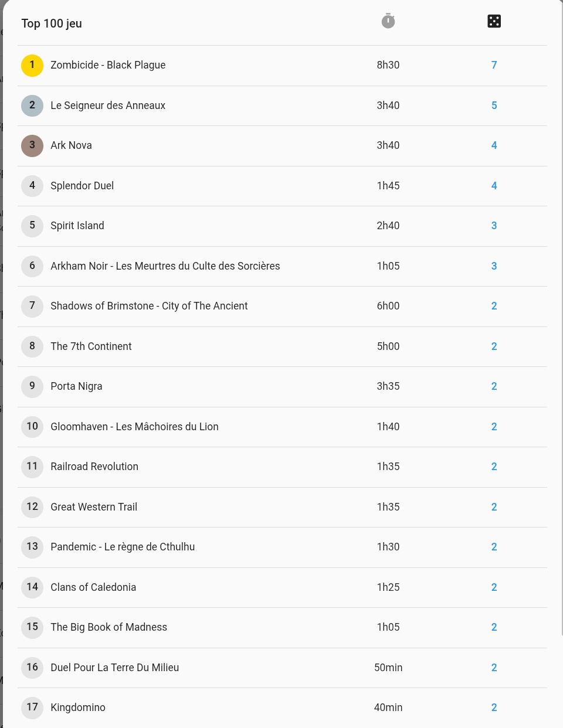Open play count 5 for Le Seigneur des Anneaux
563x728 pixels.
tap(494, 106)
